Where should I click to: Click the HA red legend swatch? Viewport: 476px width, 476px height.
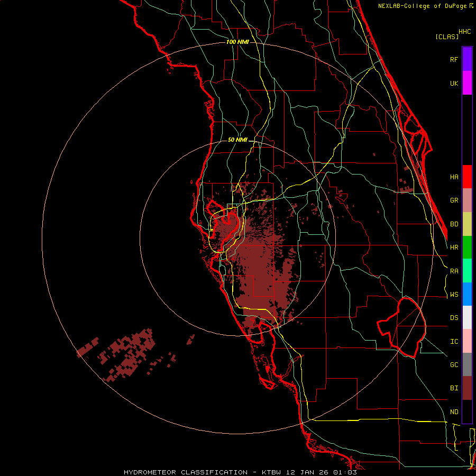pos(467,177)
